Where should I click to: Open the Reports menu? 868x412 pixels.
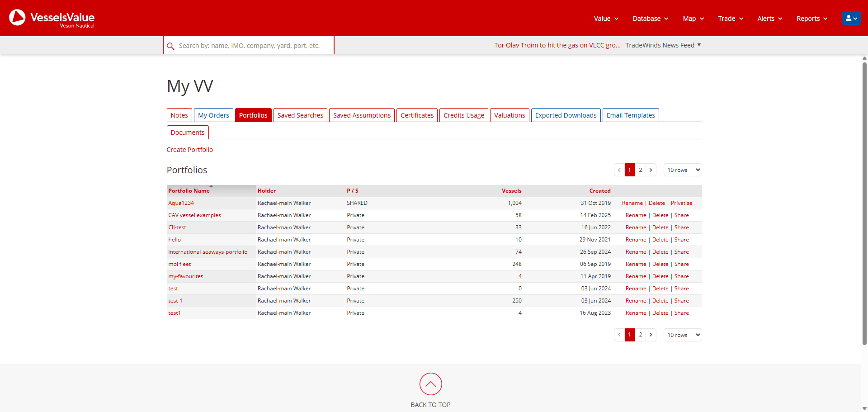click(x=811, y=19)
